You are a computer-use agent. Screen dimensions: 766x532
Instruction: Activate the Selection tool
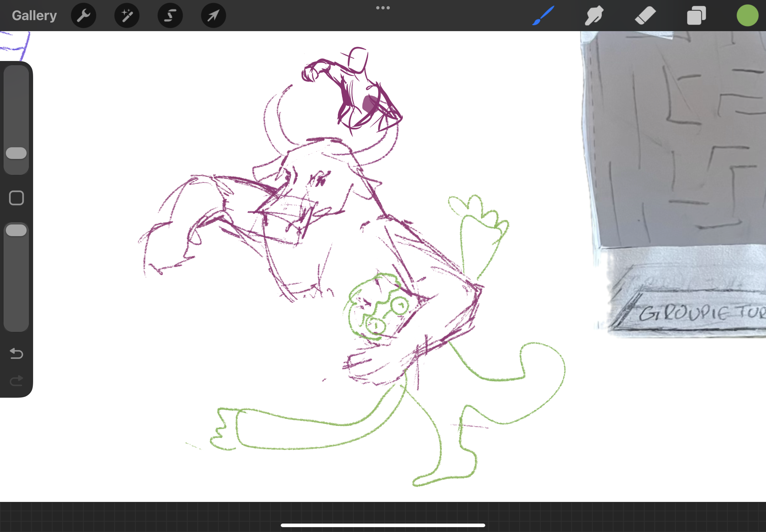coord(170,15)
